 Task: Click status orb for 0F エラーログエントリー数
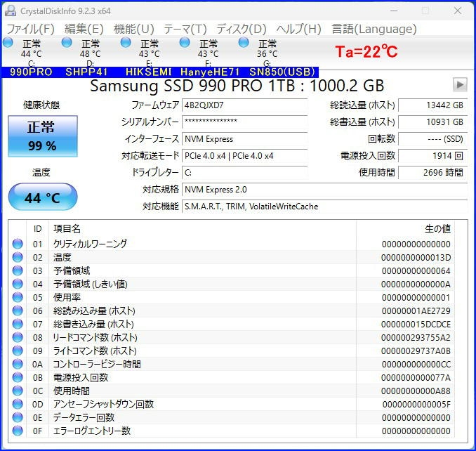click(18, 431)
